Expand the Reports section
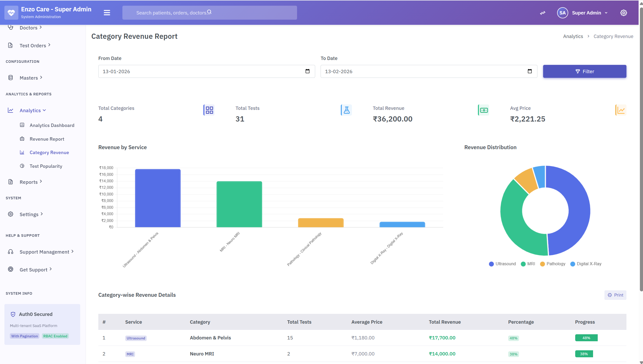 pos(28,182)
